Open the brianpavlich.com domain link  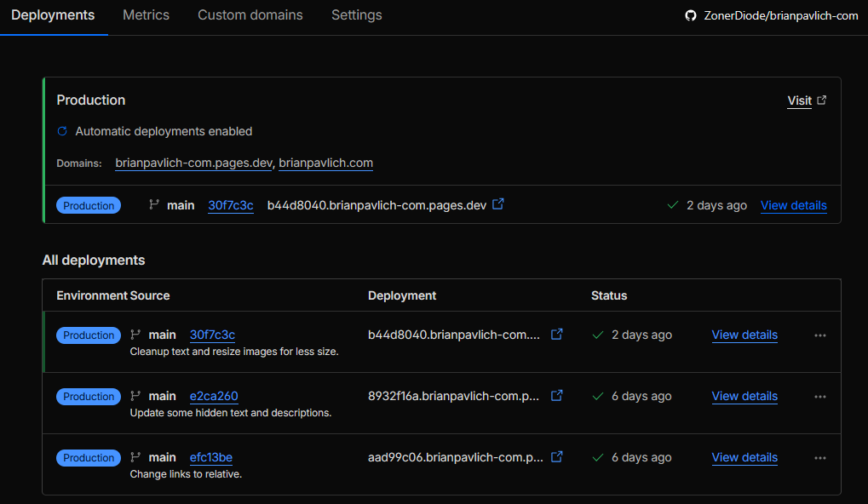point(325,163)
